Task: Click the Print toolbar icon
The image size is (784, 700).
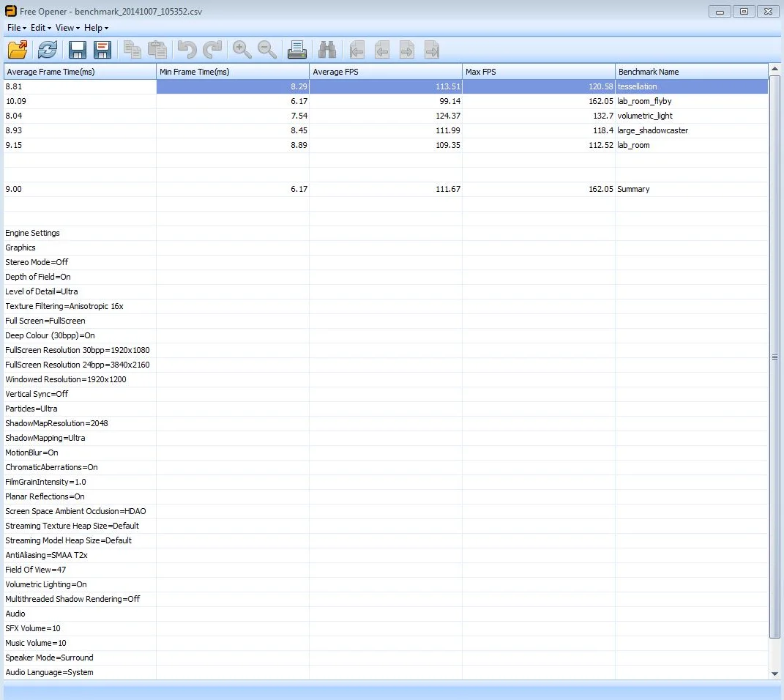Action: point(297,50)
